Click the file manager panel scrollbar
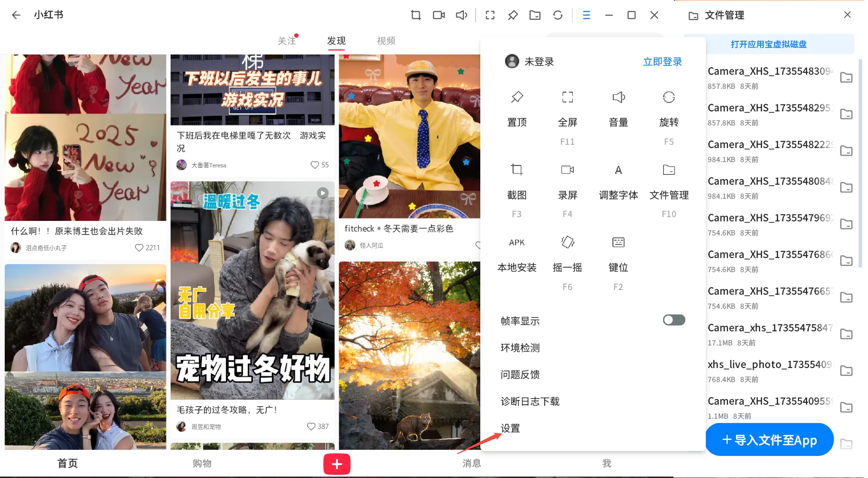 point(860,163)
